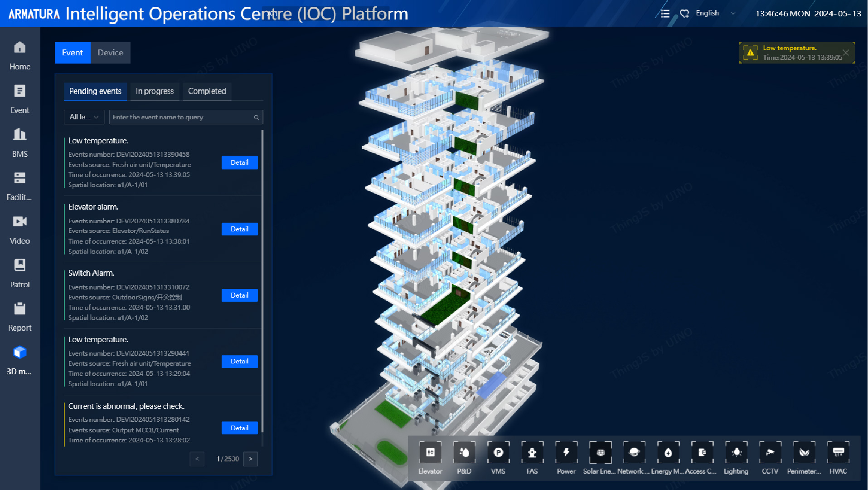868x490 pixels.
Task: Open the Power system icon
Action: pyautogui.click(x=566, y=453)
